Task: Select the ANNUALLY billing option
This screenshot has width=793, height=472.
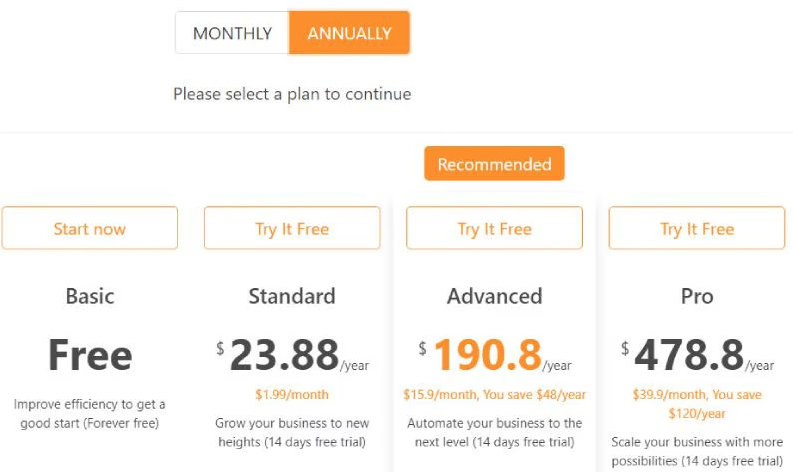Action: coord(349,33)
